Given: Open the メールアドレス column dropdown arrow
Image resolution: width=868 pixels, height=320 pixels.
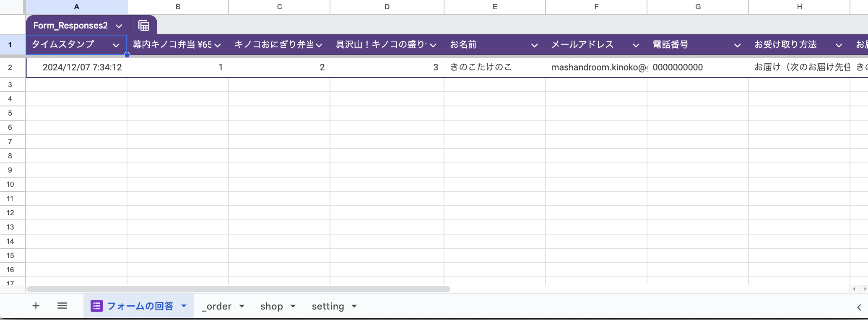Looking at the screenshot, I should pyautogui.click(x=636, y=45).
